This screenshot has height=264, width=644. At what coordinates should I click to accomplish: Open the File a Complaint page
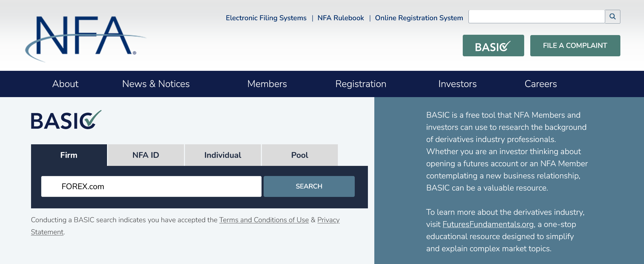[x=575, y=46]
